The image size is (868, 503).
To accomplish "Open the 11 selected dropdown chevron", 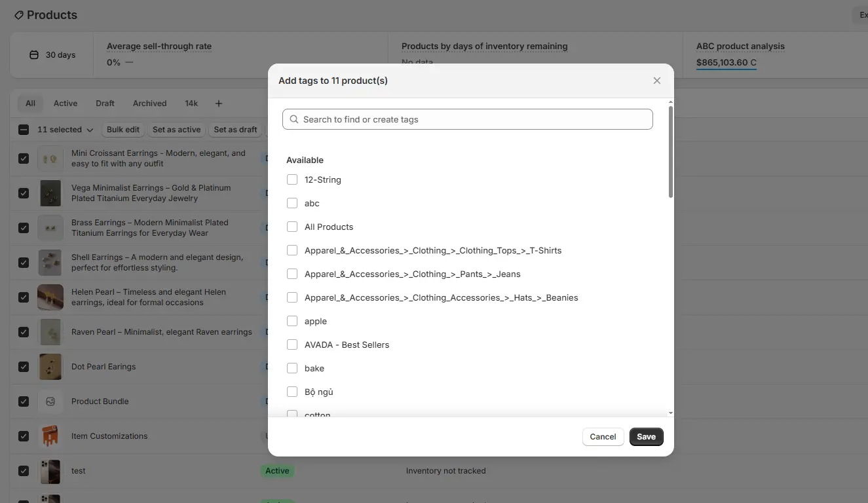I will tap(90, 129).
